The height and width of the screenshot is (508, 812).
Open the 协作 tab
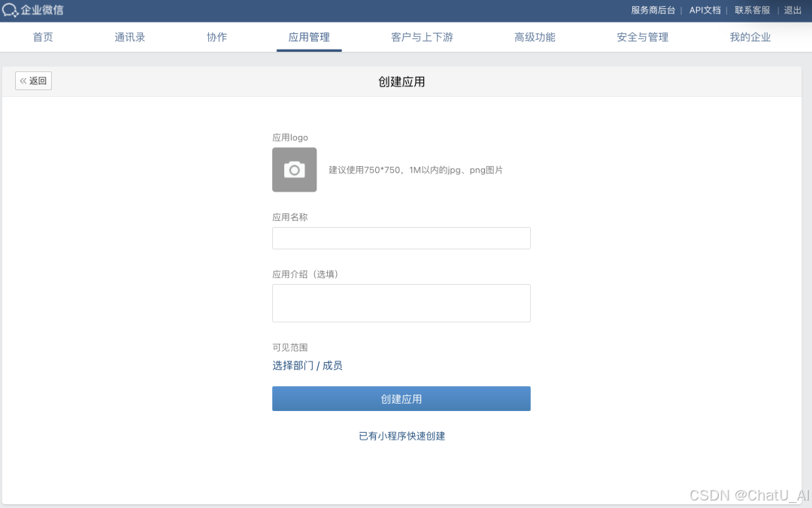(217, 38)
